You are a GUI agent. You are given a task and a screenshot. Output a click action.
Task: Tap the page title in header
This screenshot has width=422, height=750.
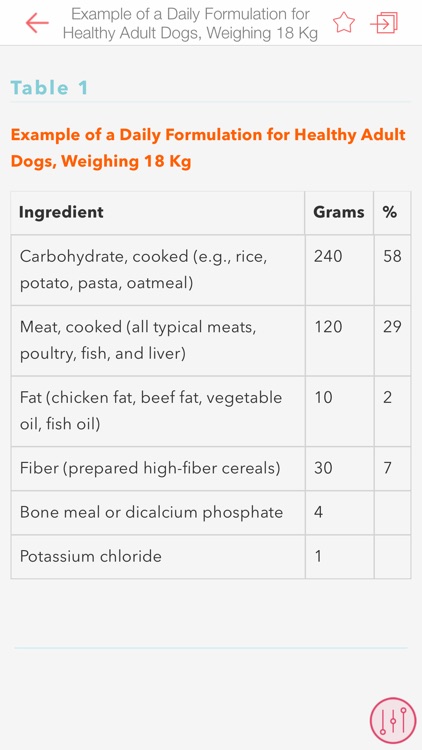coord(190,23)
